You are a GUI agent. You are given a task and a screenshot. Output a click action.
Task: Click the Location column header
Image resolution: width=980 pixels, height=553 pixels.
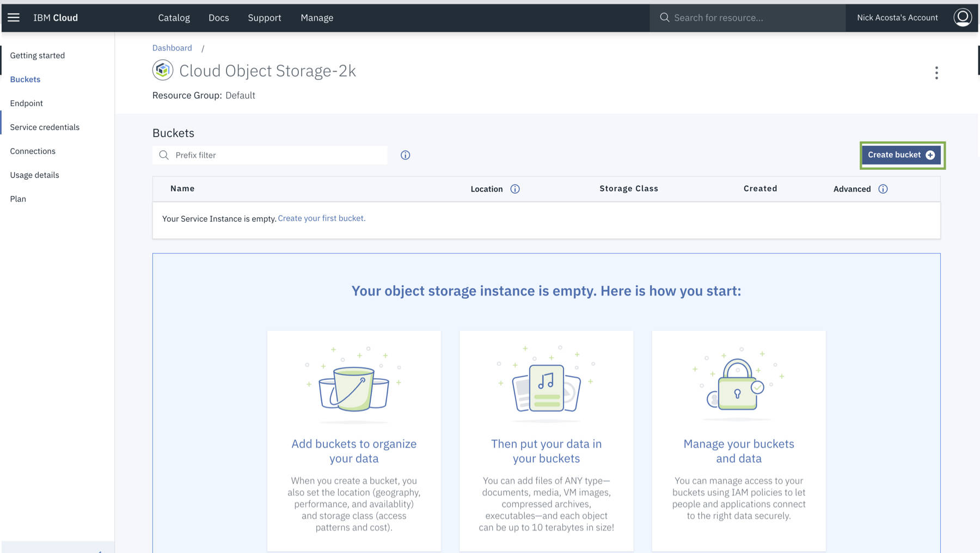click(x=487, y=189)
